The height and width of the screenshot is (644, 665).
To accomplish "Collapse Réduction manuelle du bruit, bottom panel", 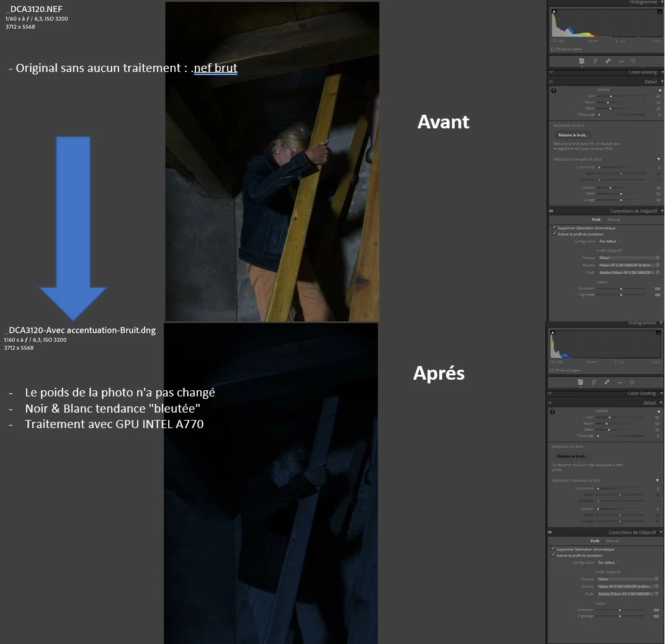I will tap(658, 480).
